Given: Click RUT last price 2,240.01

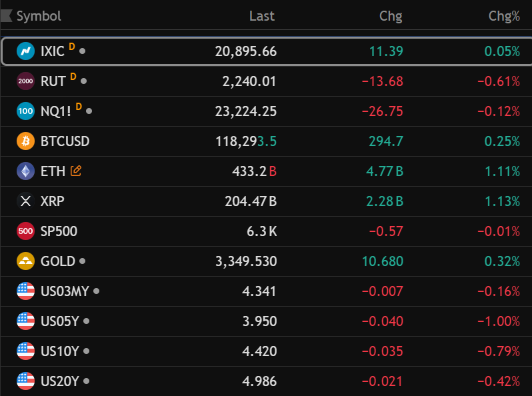Looking at the screenshot, I should click(x=249, y=81).
